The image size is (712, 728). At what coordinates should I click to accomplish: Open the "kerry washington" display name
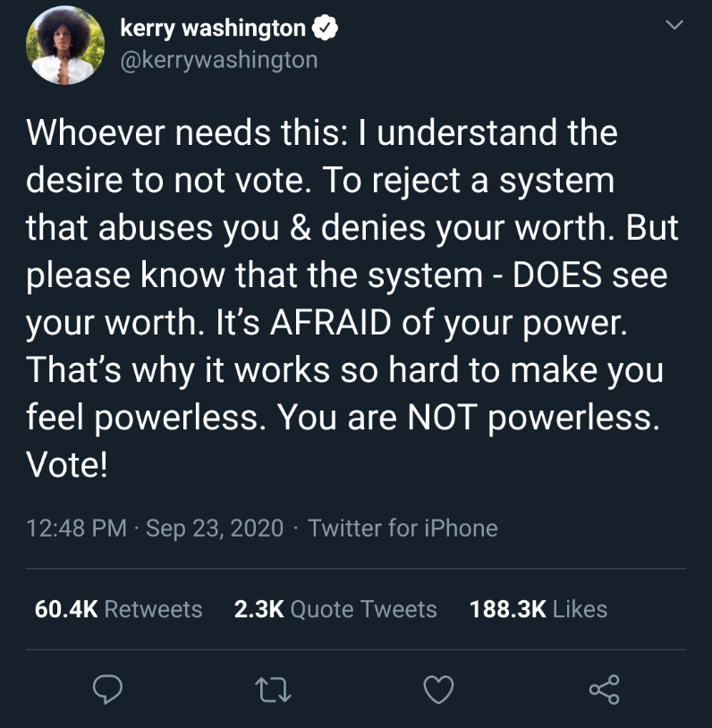(213, 29)
